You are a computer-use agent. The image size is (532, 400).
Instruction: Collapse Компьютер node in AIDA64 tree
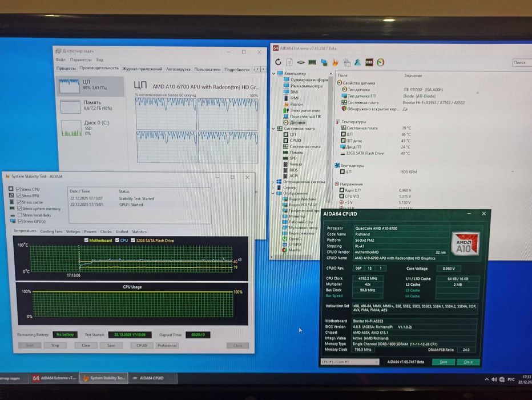point(274,73)
